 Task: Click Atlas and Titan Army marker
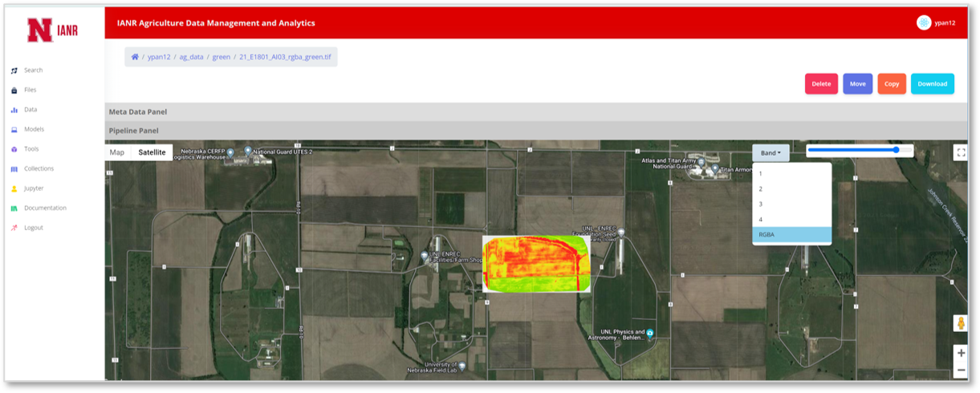pyautogui.click(x=701, y=161)
